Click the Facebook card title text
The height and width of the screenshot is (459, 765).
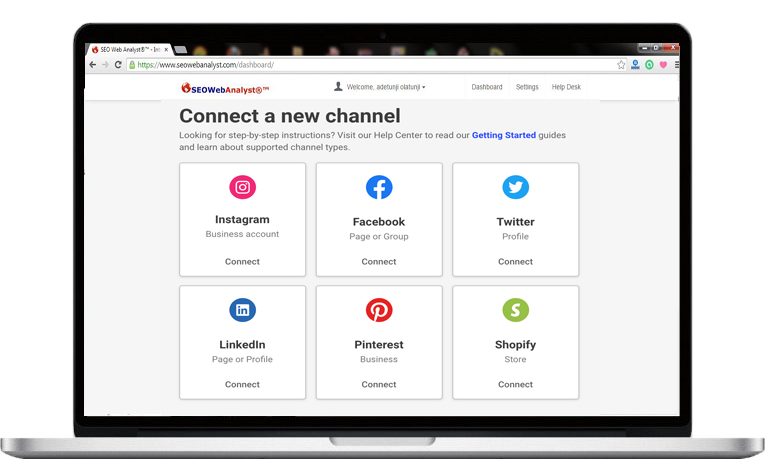click(x=379, y=222)
